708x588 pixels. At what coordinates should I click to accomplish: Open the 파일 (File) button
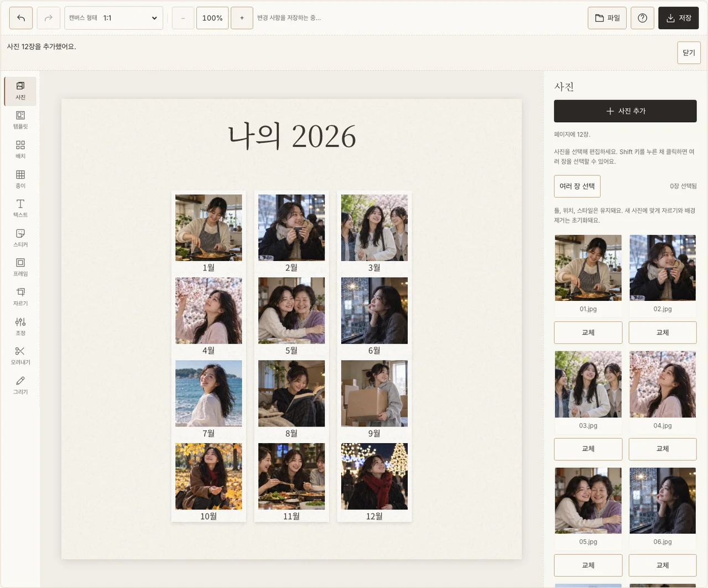[607, 18]
